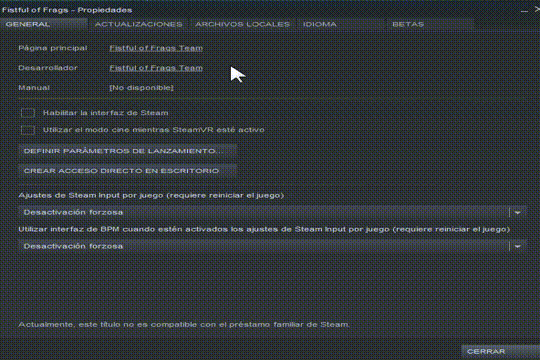Click the préstamo familiar de Steam notice

184,325
